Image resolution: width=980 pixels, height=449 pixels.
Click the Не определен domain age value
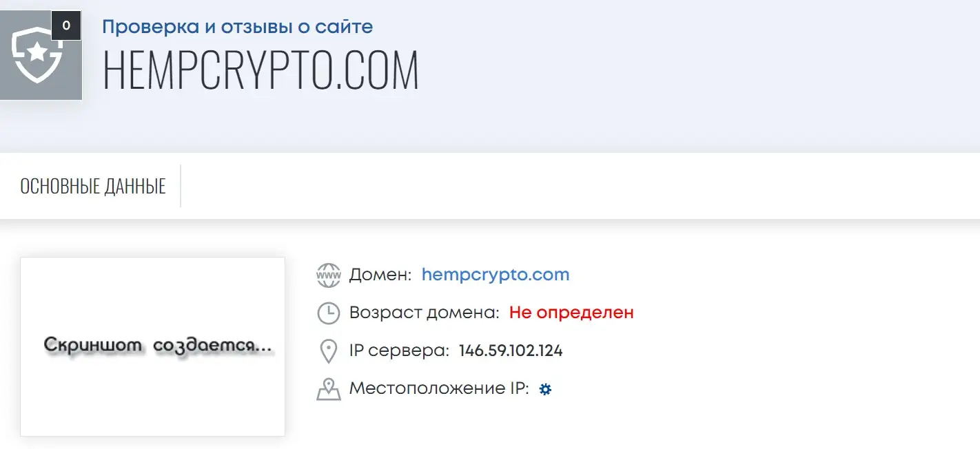tap(571, 313)
